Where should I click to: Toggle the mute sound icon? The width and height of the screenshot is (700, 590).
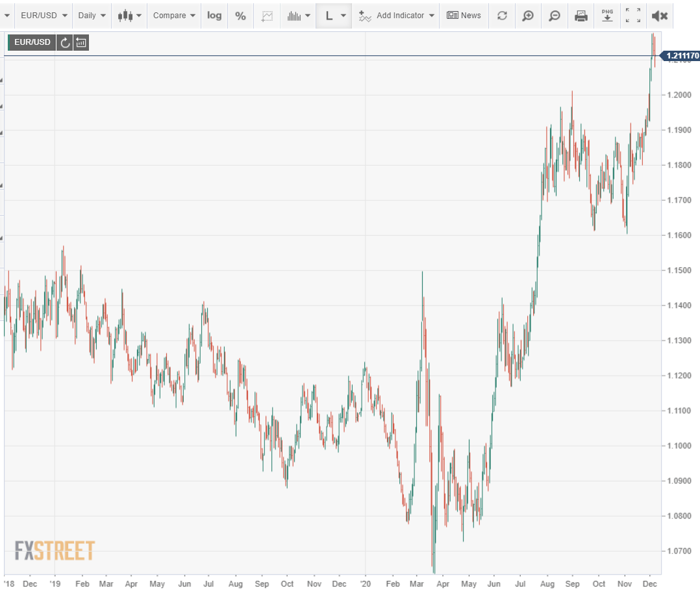(x=659, y=16)
